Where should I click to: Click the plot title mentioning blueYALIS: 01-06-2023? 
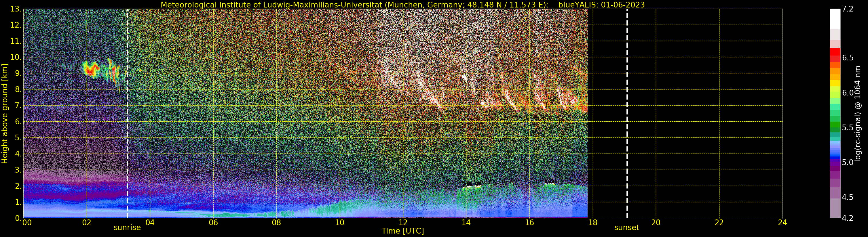(x=403, y=5)
